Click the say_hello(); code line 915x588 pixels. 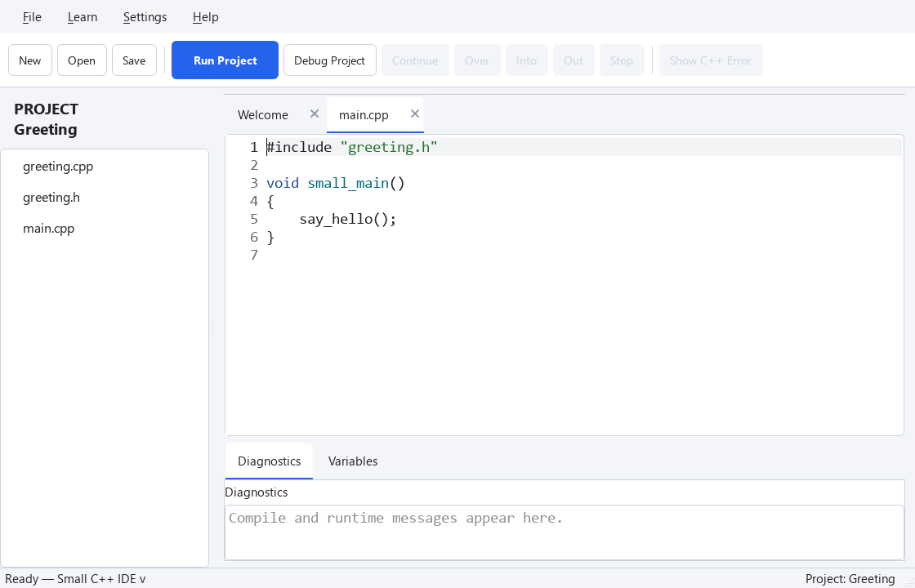point(348,219)
